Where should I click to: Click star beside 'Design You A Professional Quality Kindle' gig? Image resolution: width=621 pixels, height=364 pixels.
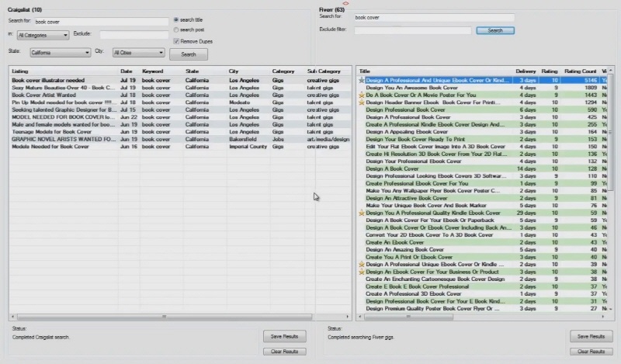362,213
